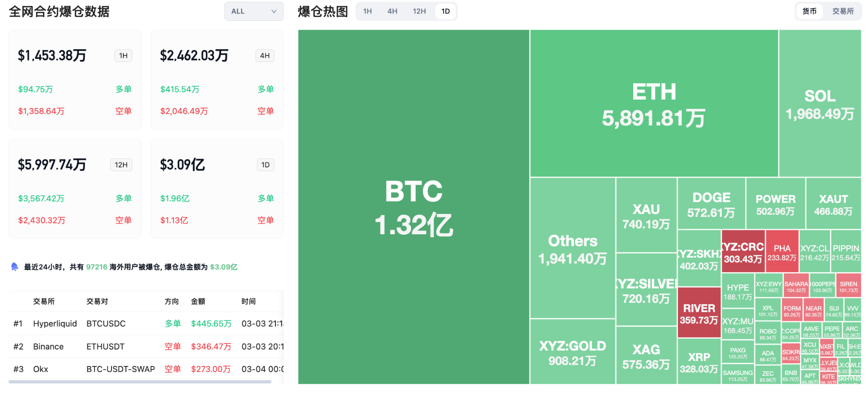868x394 pixels.
Task: Click the 1H badge on liquidation card
Action: click(x=123, y=55)
